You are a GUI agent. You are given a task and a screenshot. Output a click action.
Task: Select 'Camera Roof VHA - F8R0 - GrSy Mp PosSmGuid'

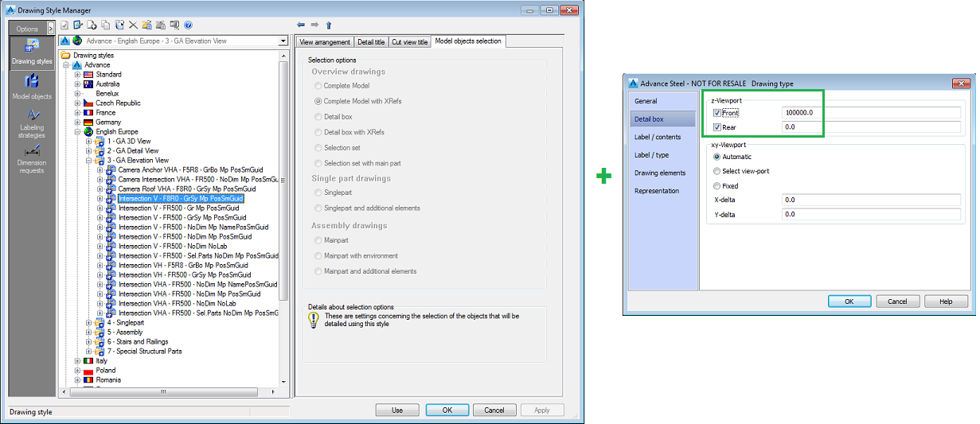coord(186,189)
